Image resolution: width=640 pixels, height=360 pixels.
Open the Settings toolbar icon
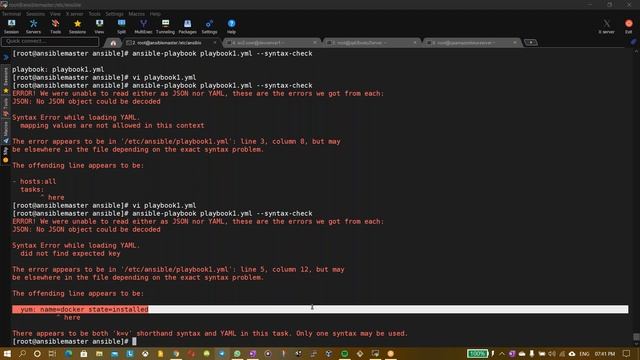[x=209, y=27]
